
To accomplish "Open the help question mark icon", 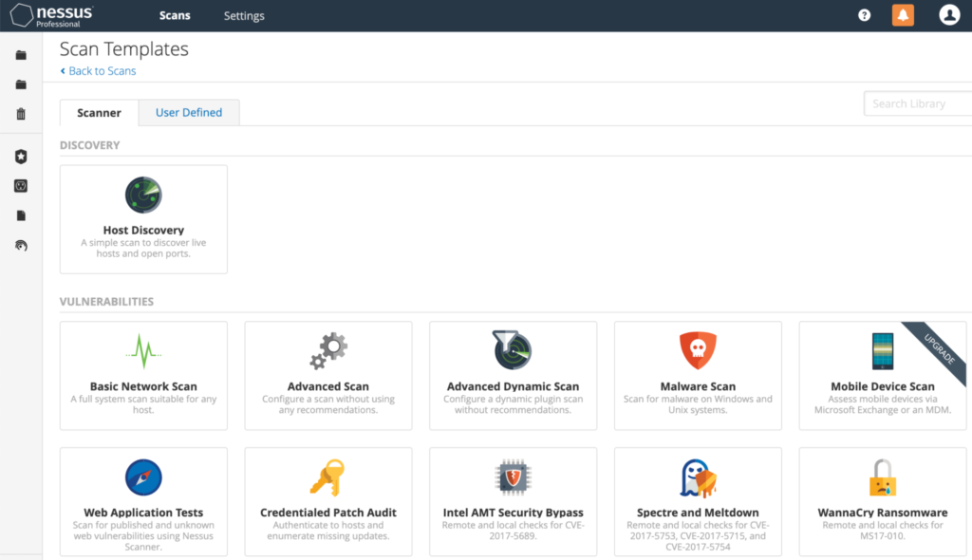I will pyautogui.click(x=864, y=15).
